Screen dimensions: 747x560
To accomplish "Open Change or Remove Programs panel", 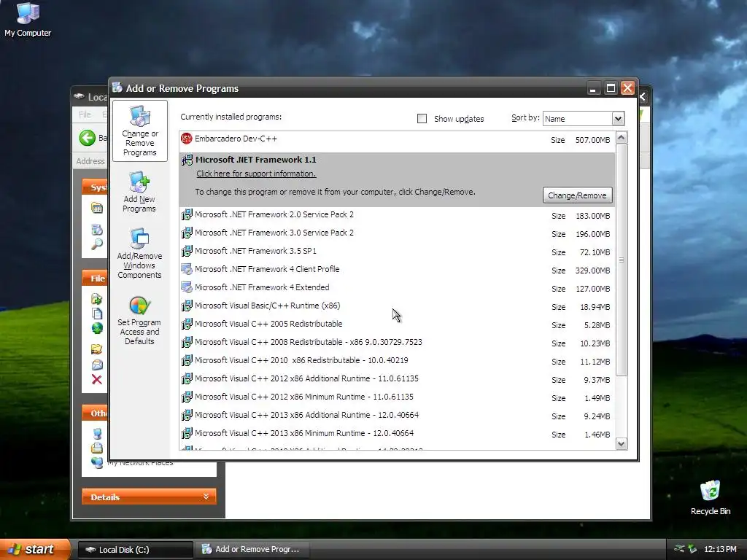I will (x=139, y=131).
